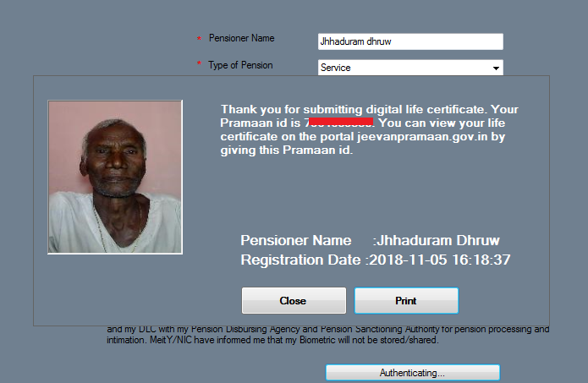588x383 pixels.
Task: Close the life certificate confirmation dialog
Action: pos(294,300)
